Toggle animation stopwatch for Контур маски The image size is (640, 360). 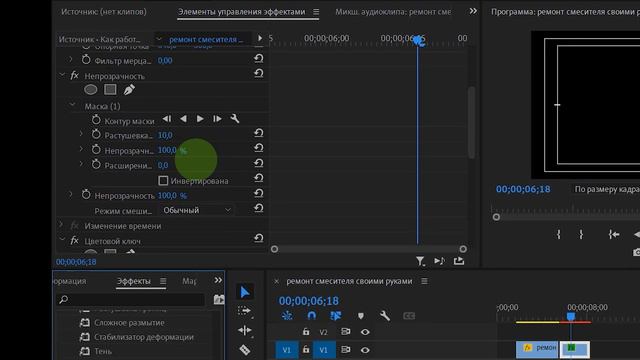(x=96, y=120)
